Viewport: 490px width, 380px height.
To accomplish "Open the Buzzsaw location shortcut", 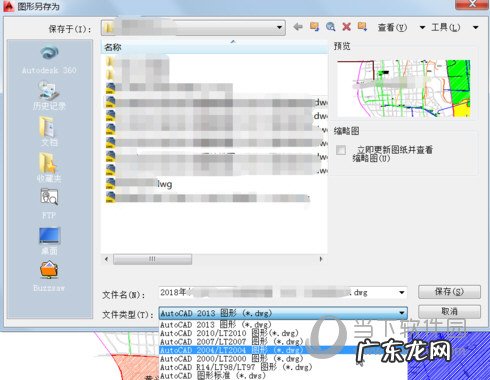I will tap(49, 276).
